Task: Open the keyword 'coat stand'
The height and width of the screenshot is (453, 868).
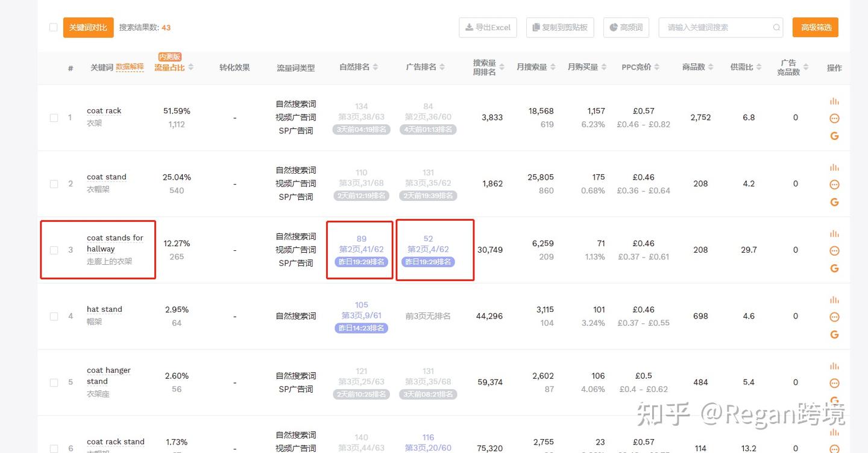Action: coord(107,177)
